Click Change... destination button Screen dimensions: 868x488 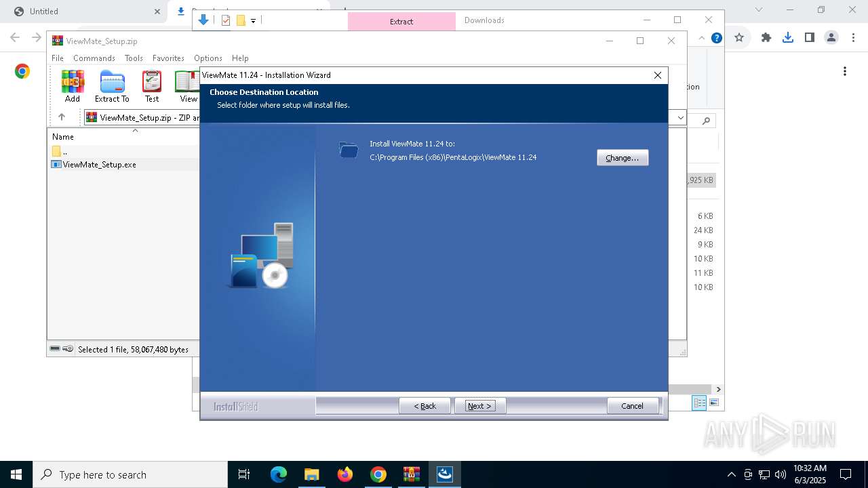point(623,157)
